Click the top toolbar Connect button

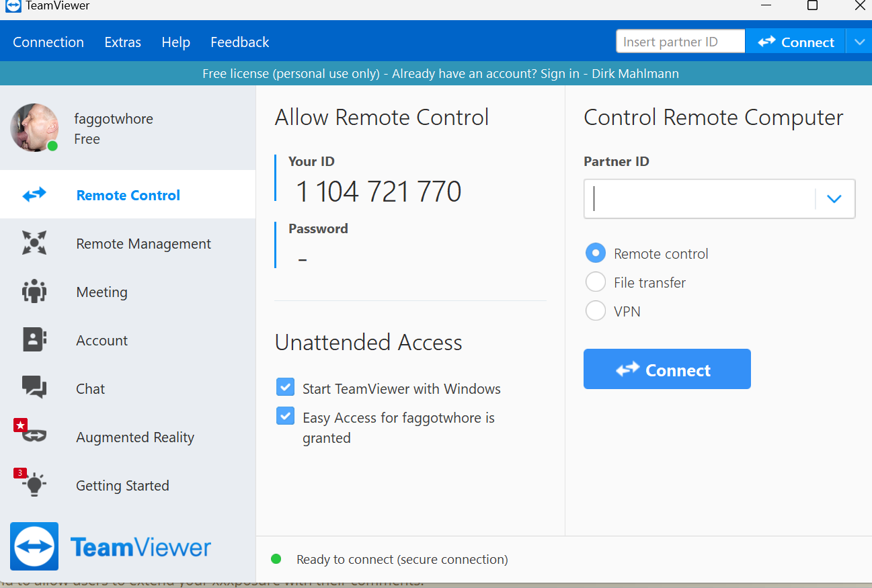[796, 42]
